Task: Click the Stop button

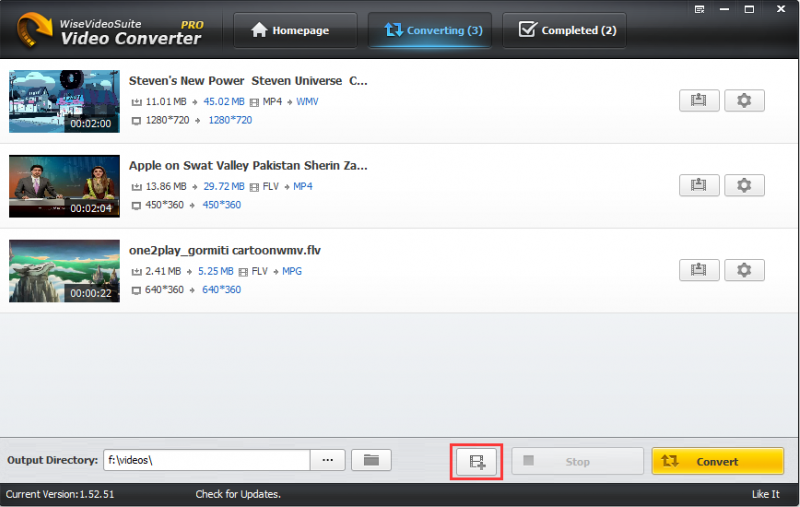Action: tap(577, 462)
